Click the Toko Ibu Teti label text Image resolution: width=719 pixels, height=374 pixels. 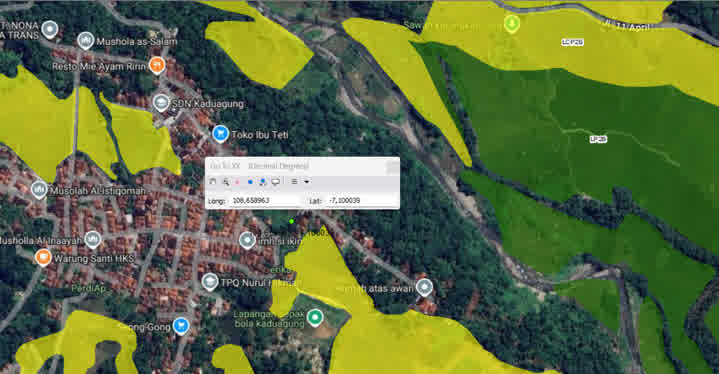pyautogui.click(x=260, y=135)
